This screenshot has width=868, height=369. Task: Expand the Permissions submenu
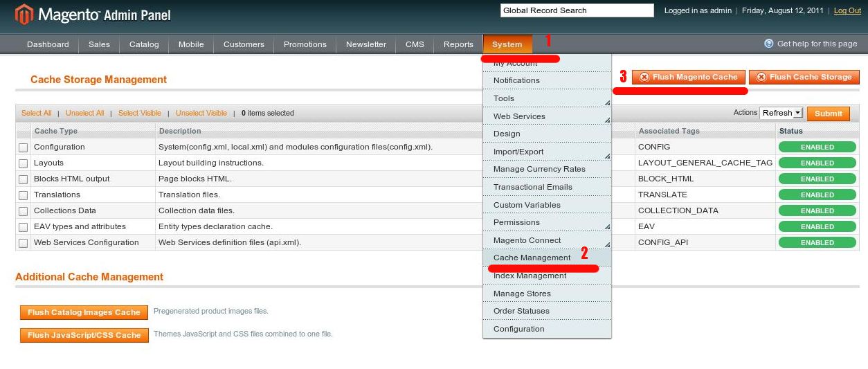click(547, 222)
